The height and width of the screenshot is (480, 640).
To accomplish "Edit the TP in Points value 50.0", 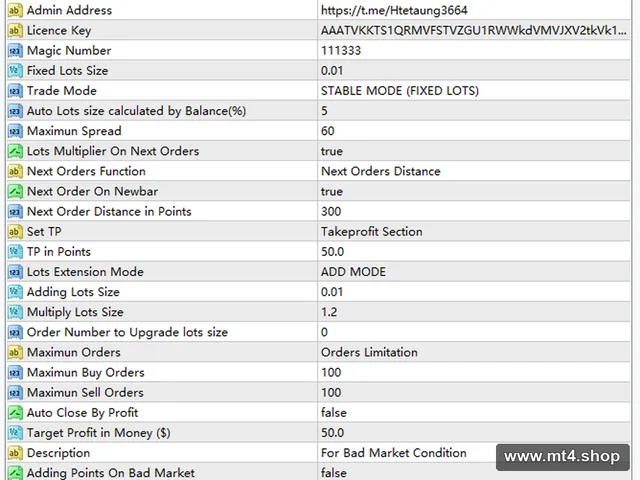I will pyautogui.click(x=474, y=252).
